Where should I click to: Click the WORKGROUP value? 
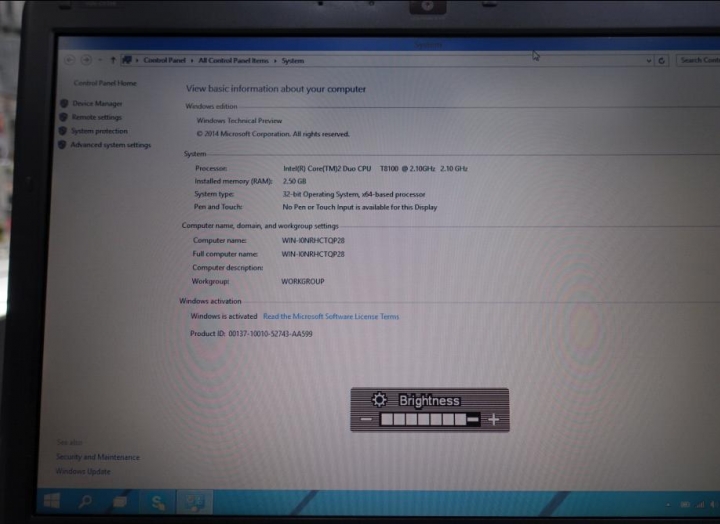(303, 281)
